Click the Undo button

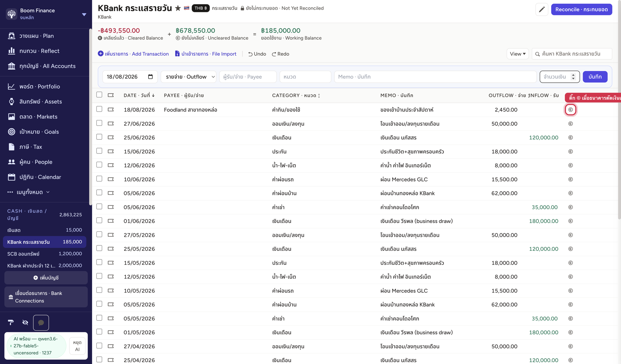(257, 54)
